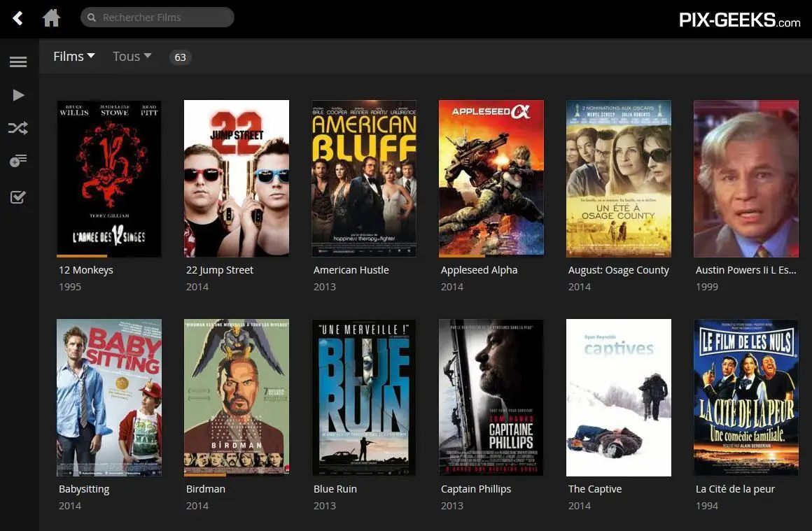The height and width of the screenshot is (531, 812).
Task: Click the search magnifier icon
Action: tap(92, 17)
